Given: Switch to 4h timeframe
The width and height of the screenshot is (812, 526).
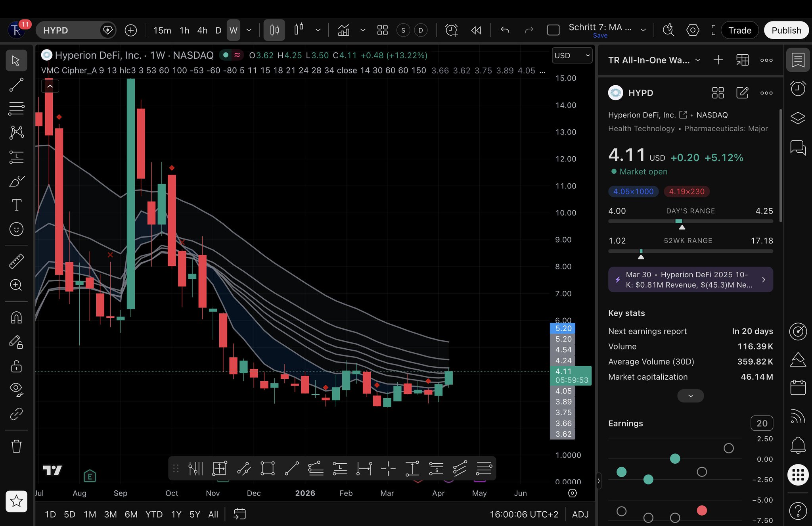Looking at the screenshot, I should click(x=202, y=31).
